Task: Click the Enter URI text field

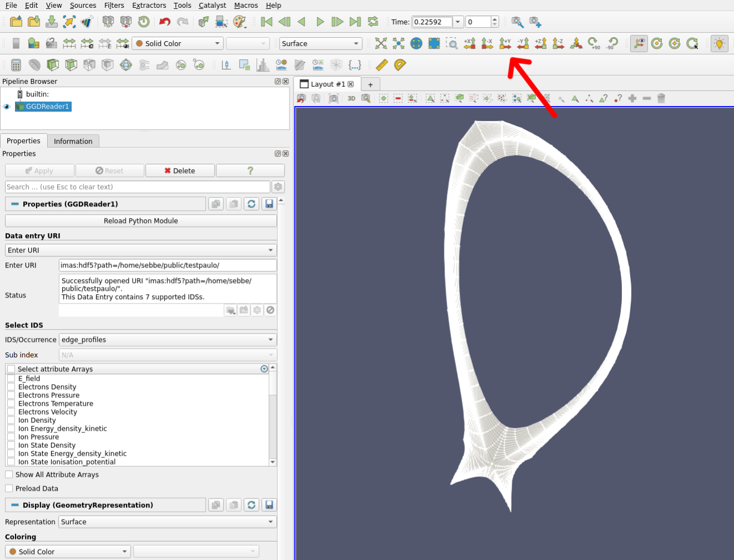Action: [x=168, y=265]
